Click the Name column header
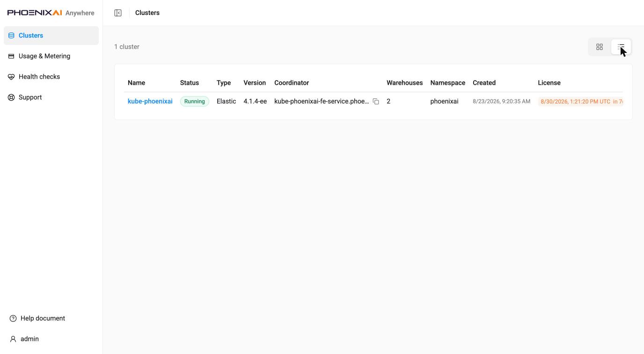The width and height of the screenshot is (644, 354). click(x=136, y=83)
